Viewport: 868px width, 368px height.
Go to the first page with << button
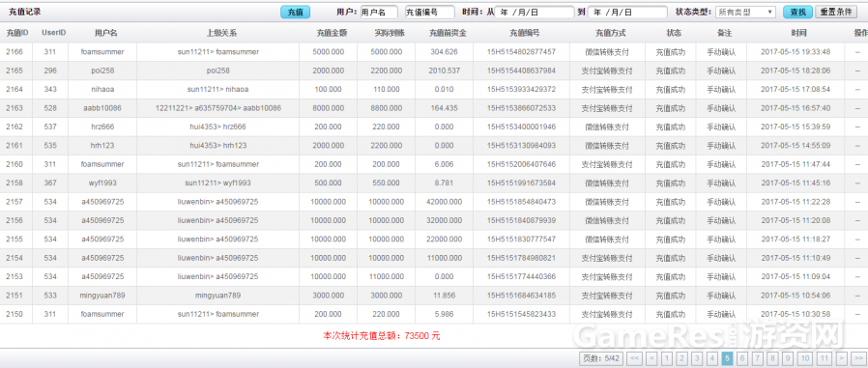(x=634, y=358)
